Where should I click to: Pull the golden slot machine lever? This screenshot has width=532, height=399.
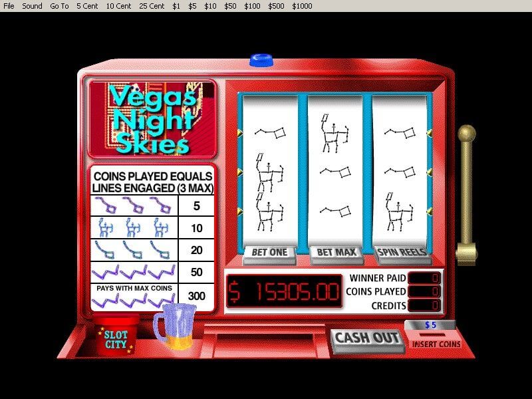467,194
